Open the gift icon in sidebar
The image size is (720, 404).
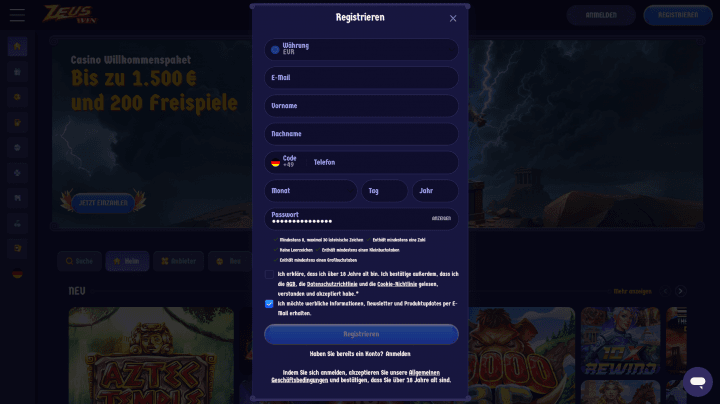(x=17, y=72)
